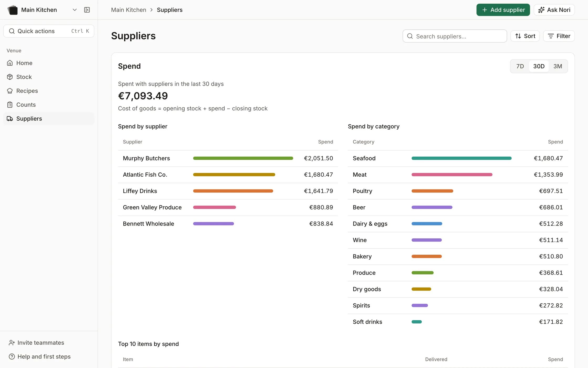Switch spend range to 7D
The image size is (588, 368).
520,66
